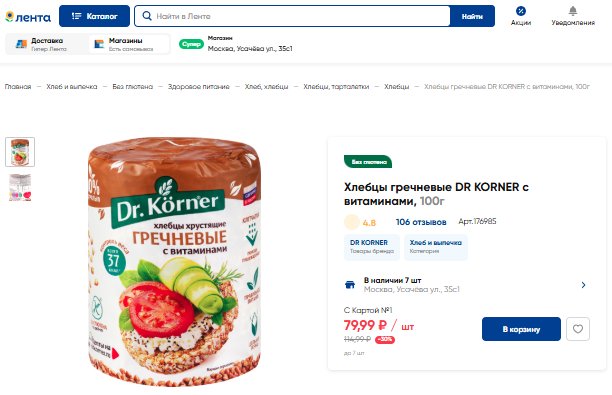Open the Акции percent icon
The width and height of the screenshot is (612, 395).
521,11
